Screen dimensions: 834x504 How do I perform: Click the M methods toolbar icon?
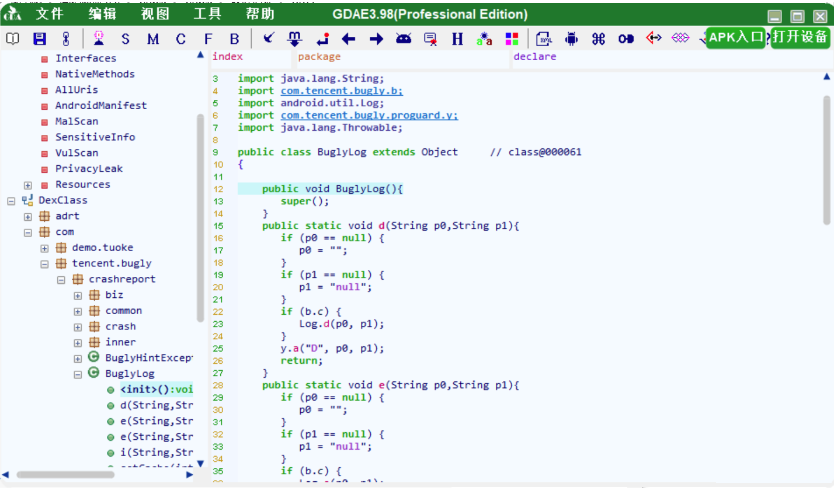coord(153,39)
